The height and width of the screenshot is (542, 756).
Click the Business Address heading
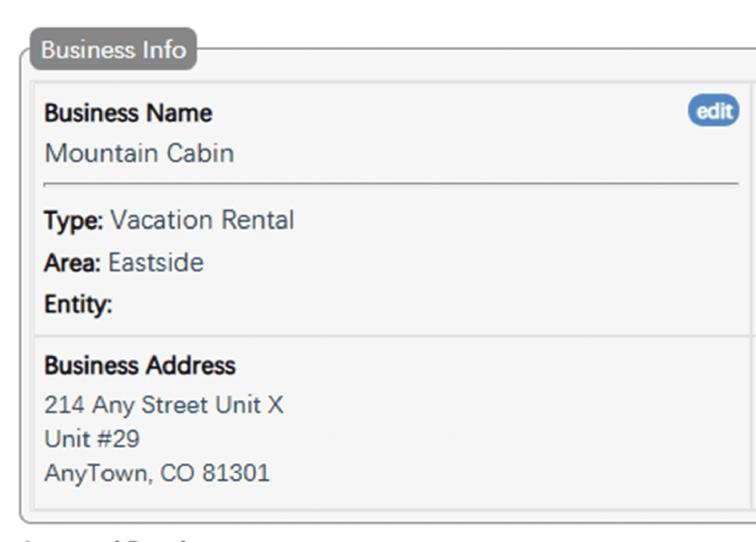coord(140,365)
